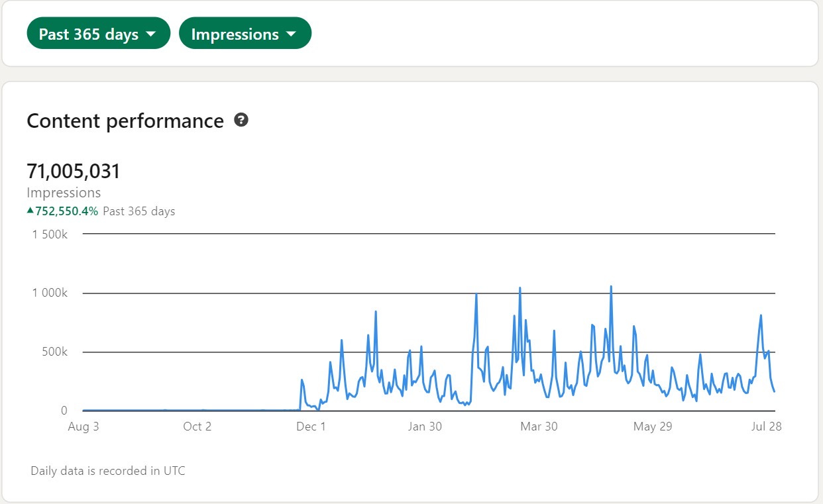Click the 1 000k y-axis label

(x=49, y=293)
